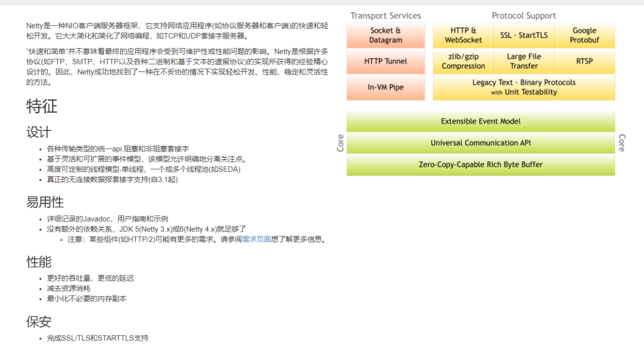Viewport: 644px width, 346px height.
Task: Click the 易用性 heading
Action: 45,202
